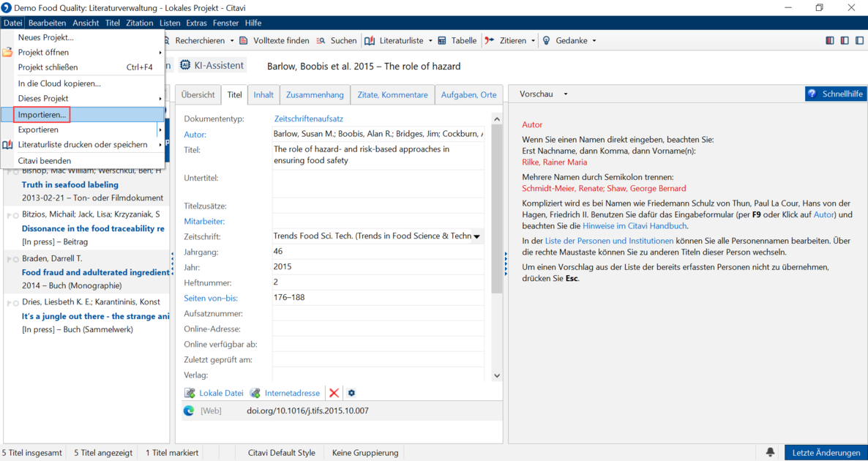This screenshot has height=461, width=868.
Task: Click the folder icon beside Projekt öffnen
Action: click(7, 53)
